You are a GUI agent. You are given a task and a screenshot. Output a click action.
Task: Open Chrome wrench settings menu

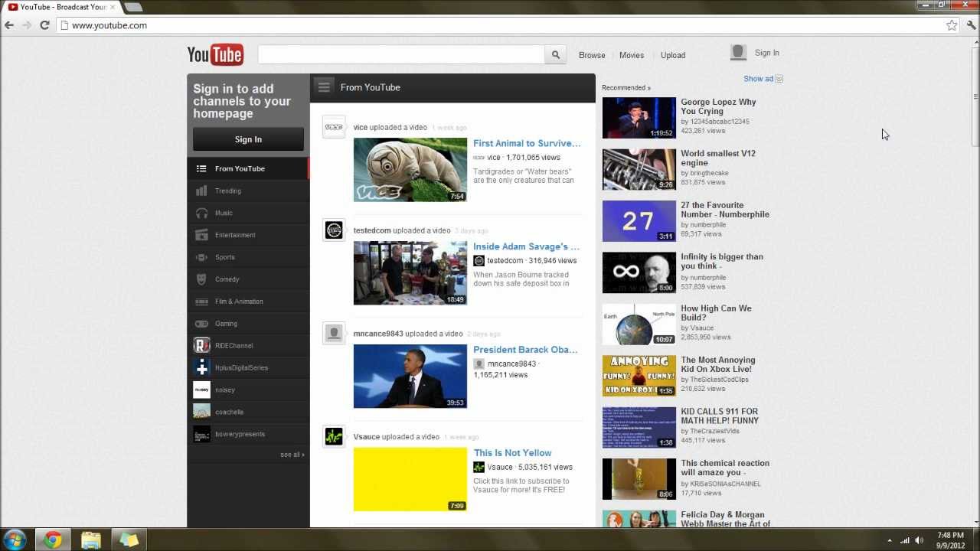(x=971, y=25)
